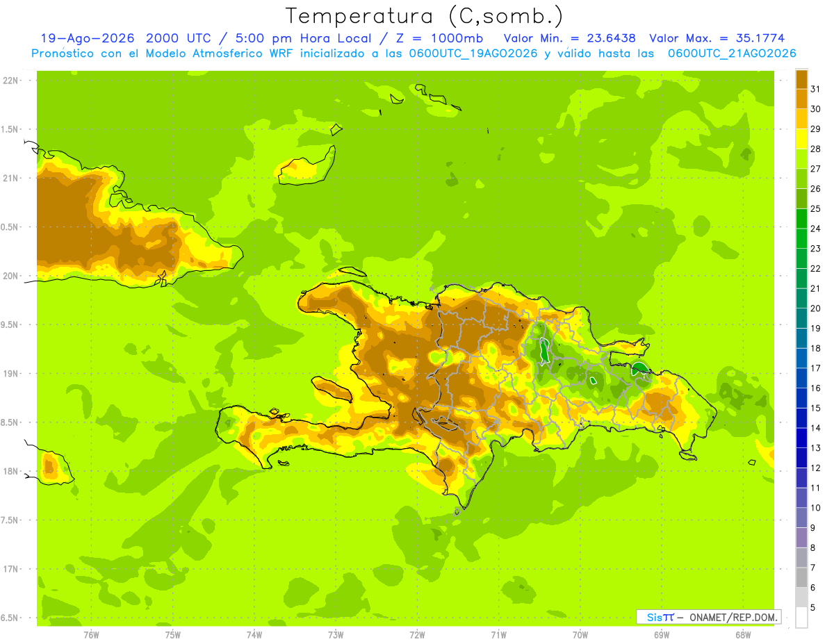834x644 pixels.
Task: Pick the purple colorbar swatch between 8 and 9
Action: tap(801, 538)
